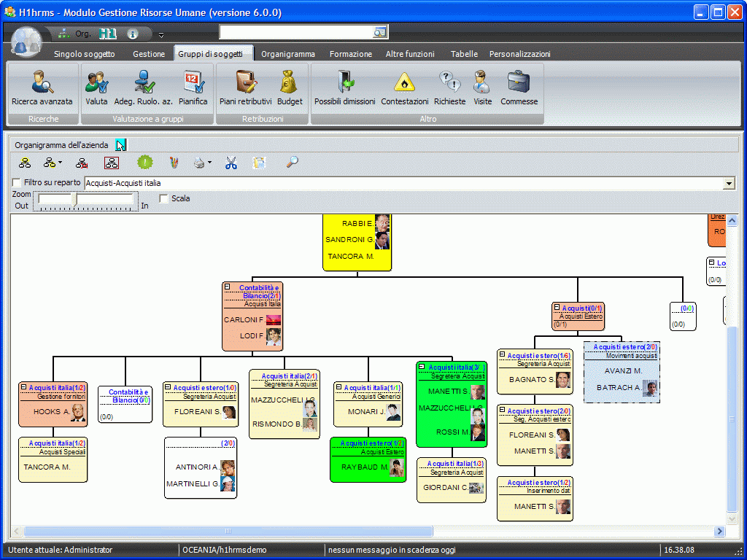
Task: Click the org chart icon with red mark
Action: pyautogui.click(x=82, y=163)
